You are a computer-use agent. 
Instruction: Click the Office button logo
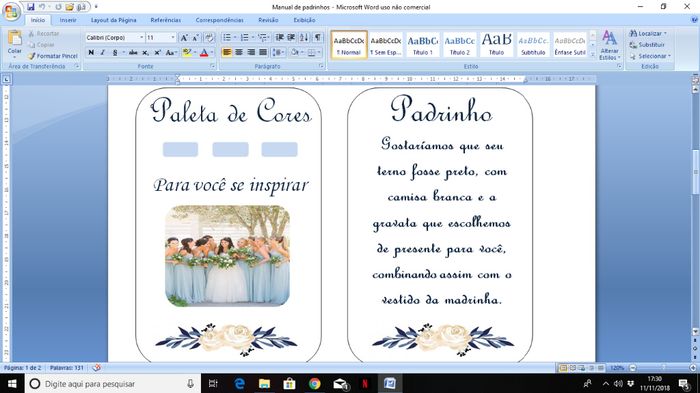pyautogui.click(x=11, y=11)
